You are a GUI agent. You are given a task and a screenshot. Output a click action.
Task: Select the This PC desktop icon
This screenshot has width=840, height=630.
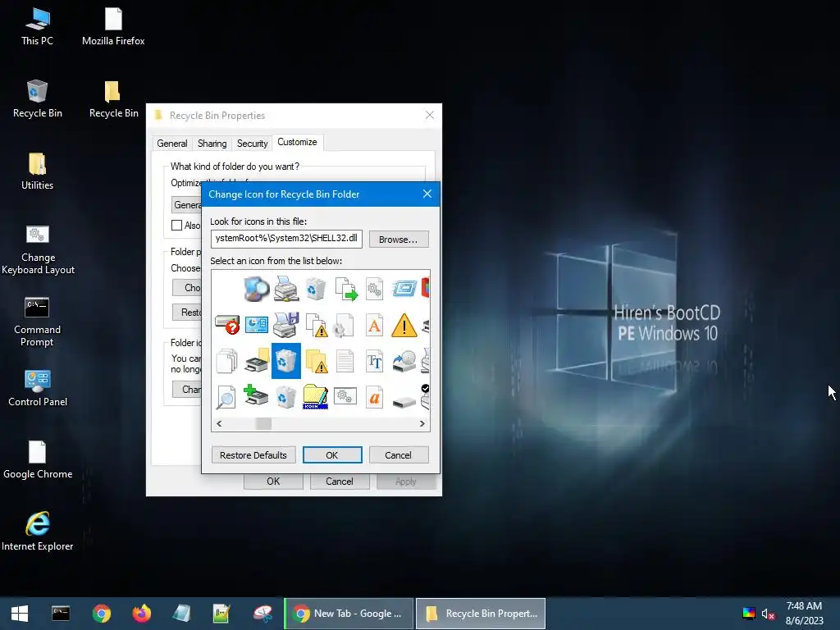38,27
